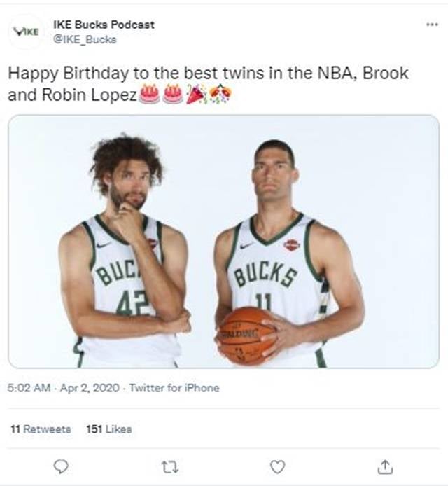The height and width of the screenshot is (486, 448).
Task: Click the confetti ball emoji
Action: pos(220,94)
